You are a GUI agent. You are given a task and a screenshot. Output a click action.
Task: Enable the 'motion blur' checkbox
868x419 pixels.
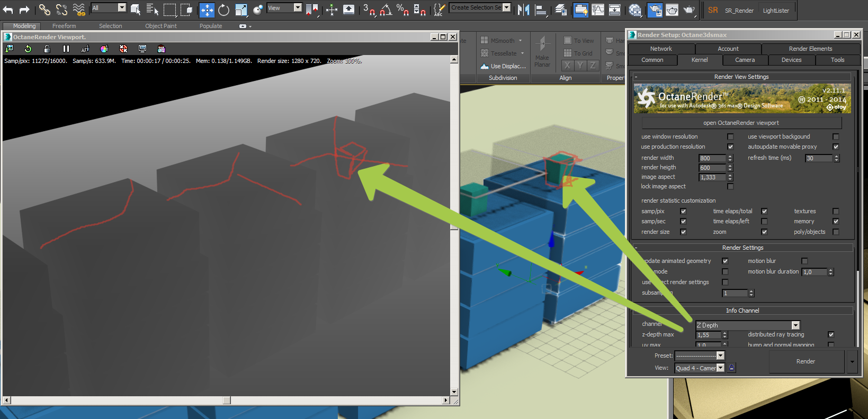(804, 261)
